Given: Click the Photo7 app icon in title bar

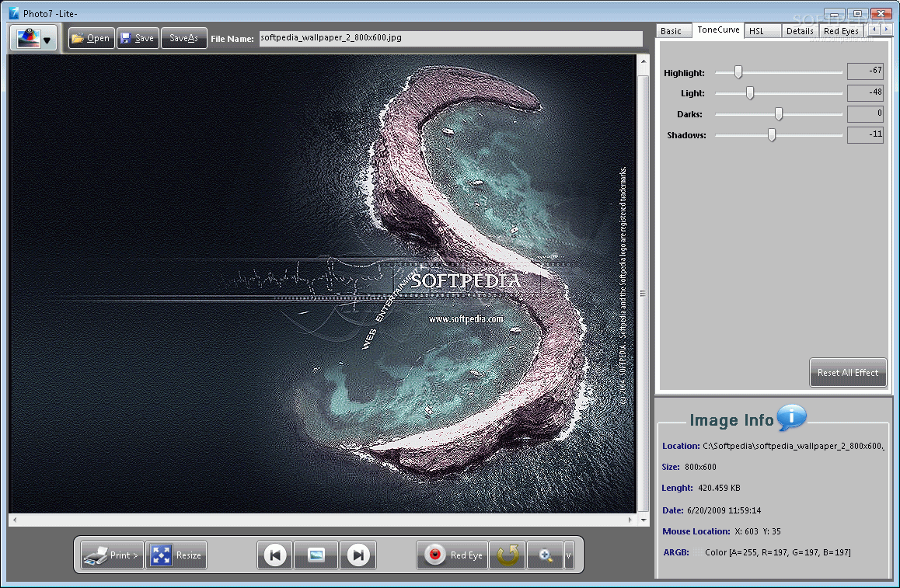Looking at the screenshot, I should tap(14, 13).
